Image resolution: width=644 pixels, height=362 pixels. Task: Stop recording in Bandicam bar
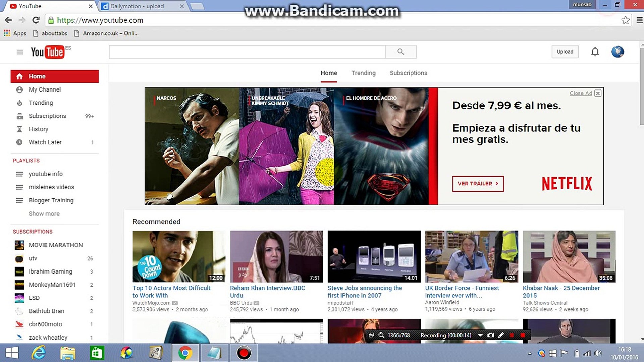522,335
